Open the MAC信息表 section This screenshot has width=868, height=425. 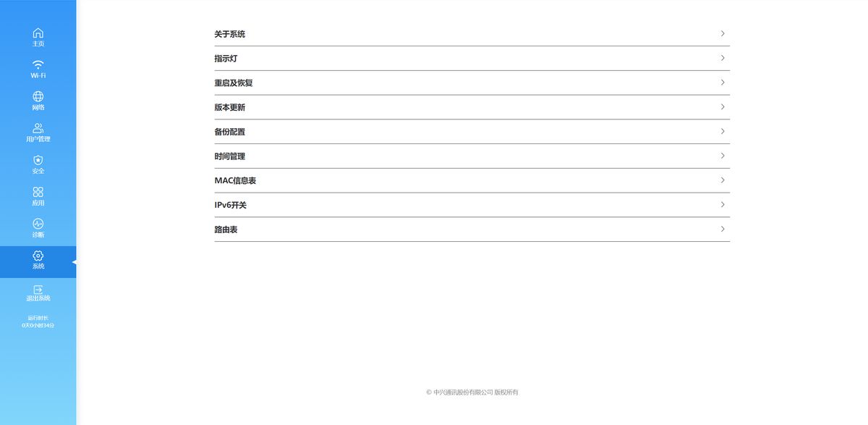point(472,181)
